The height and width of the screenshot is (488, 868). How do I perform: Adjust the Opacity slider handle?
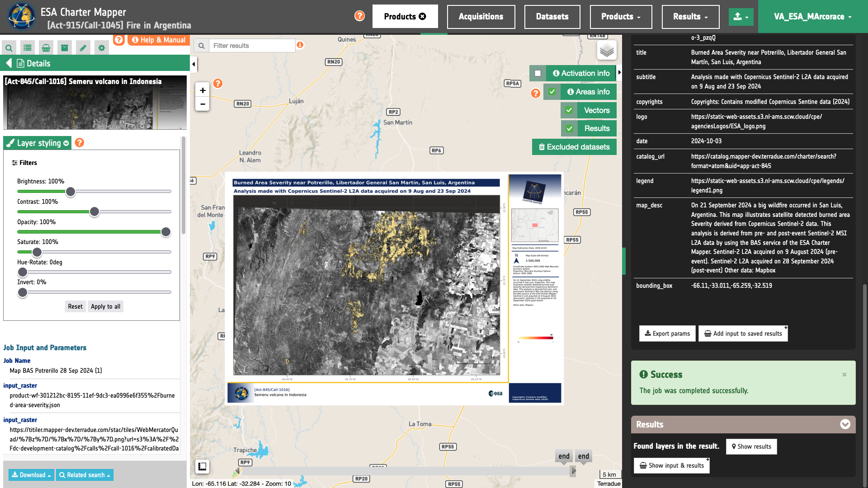click(166, 232)
